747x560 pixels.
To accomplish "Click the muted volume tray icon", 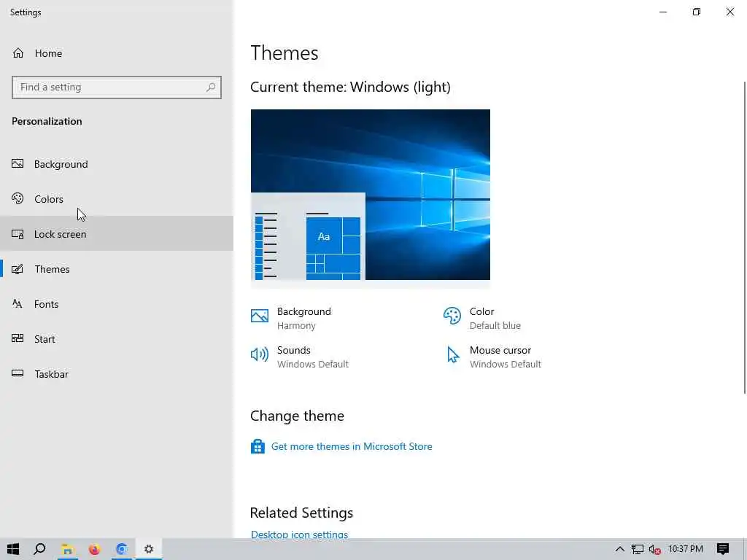I will point(654,549).
